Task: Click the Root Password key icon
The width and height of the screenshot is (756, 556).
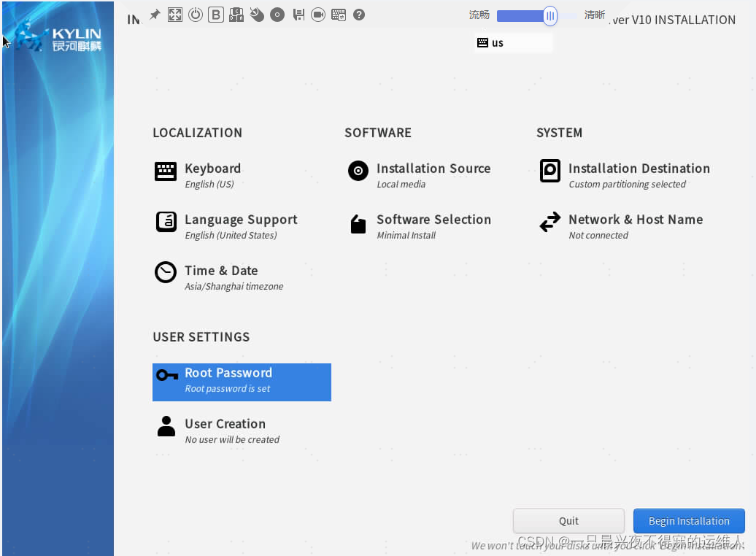Action: click(167, 375)
